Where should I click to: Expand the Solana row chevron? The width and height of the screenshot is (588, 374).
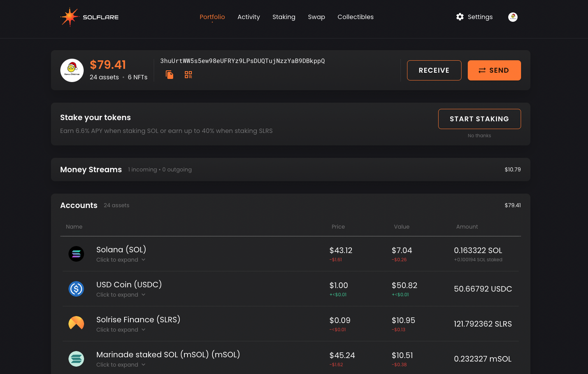tap(144, 260)
